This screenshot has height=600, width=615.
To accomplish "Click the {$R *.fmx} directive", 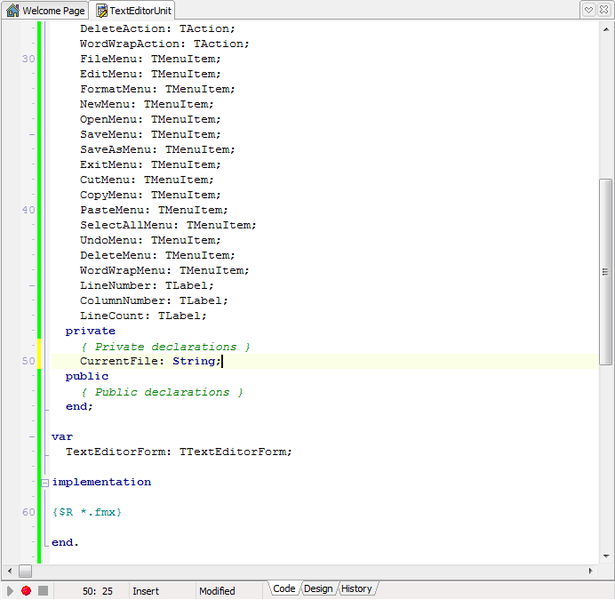I will point(87,512).
